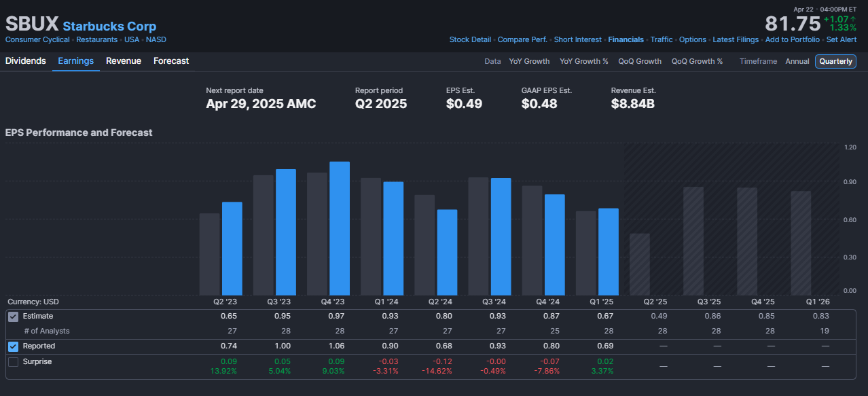
Task: Click report period Q2 2025
Action: (x=381, y=104)
